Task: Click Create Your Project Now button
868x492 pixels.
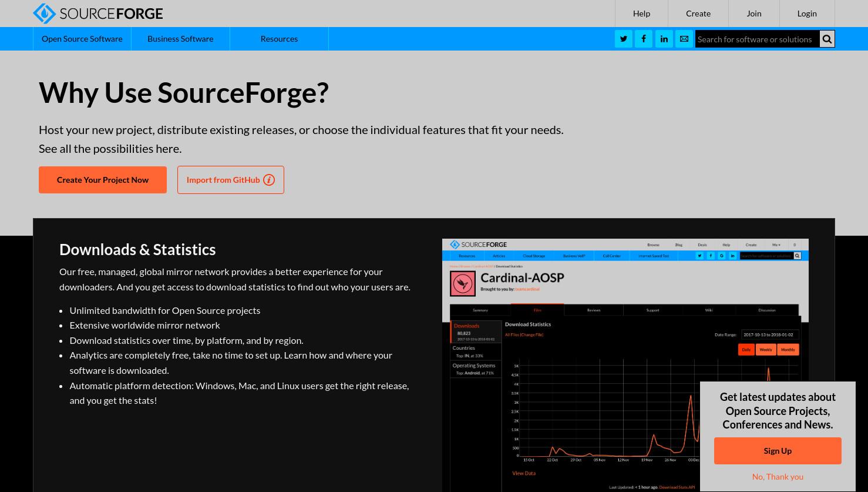Action: 103,180
